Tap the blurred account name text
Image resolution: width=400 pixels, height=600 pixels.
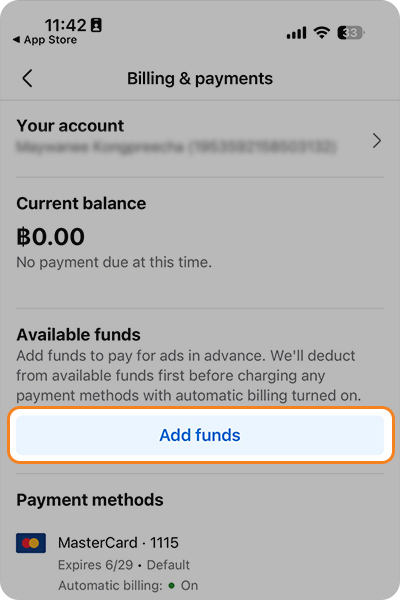click(176, 147)
